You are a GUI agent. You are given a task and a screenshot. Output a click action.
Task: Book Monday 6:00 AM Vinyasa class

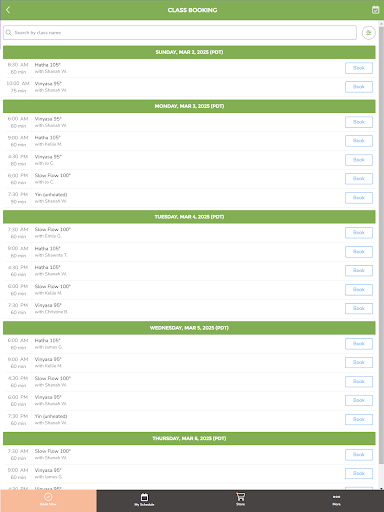coord(359,122)
